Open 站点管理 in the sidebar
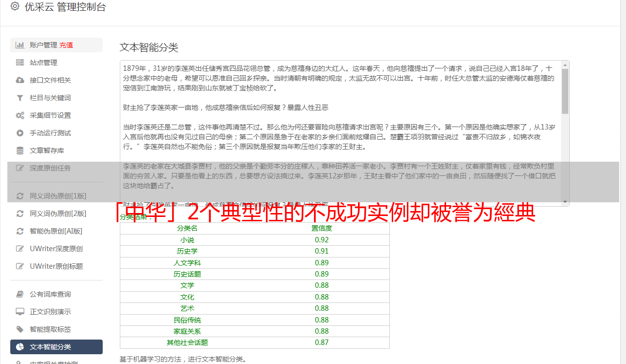Viewport: 626px width, 364px height. point(56,63)
